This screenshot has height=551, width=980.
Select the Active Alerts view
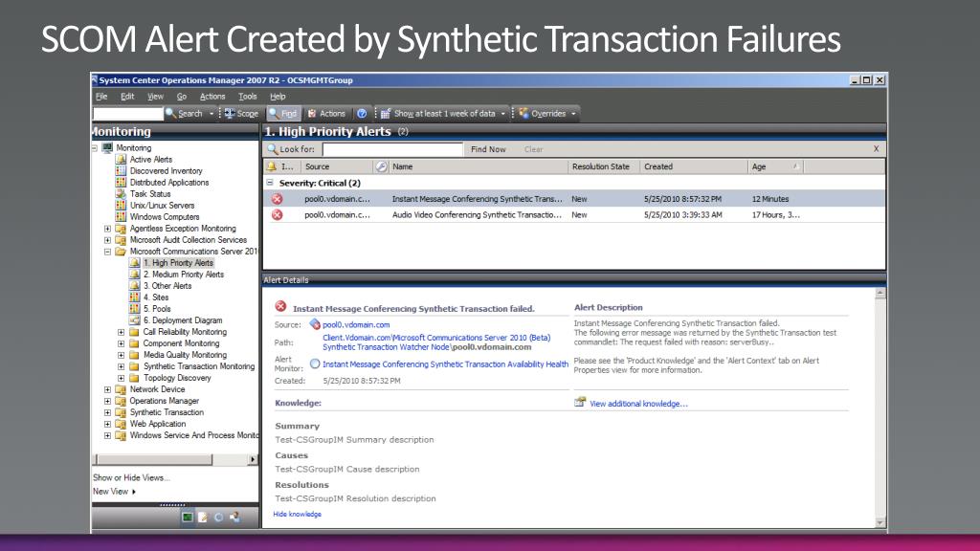[150, 160]
